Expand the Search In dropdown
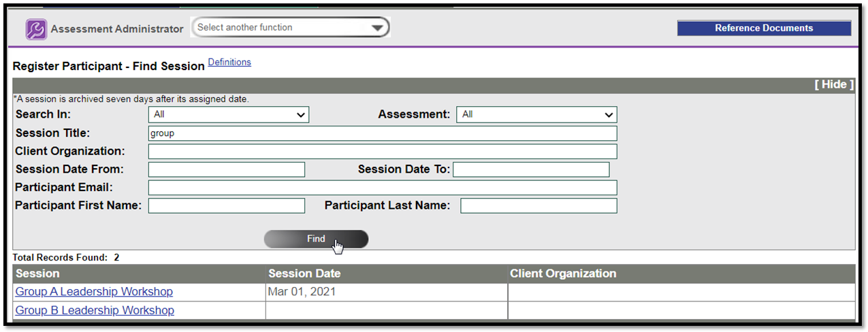Viewport: 868px width, 332px height. 229,114
